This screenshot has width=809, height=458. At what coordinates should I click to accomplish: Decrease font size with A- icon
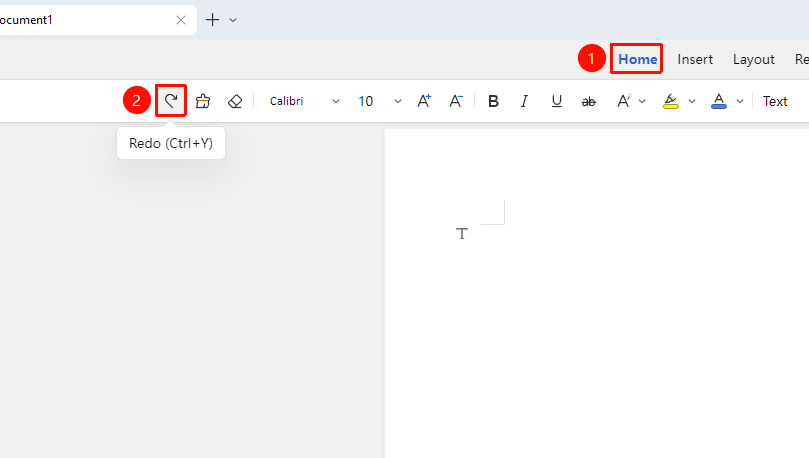(456, 101)
